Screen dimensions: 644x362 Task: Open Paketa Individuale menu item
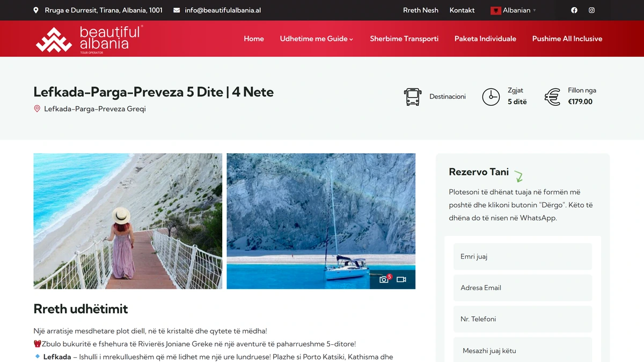click(x=485, y=39)
